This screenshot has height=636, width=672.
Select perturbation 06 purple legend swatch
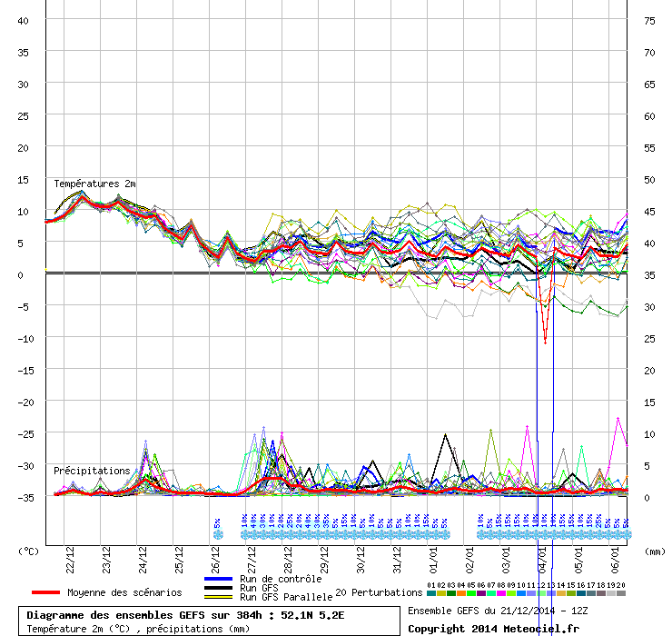(481, 593)
